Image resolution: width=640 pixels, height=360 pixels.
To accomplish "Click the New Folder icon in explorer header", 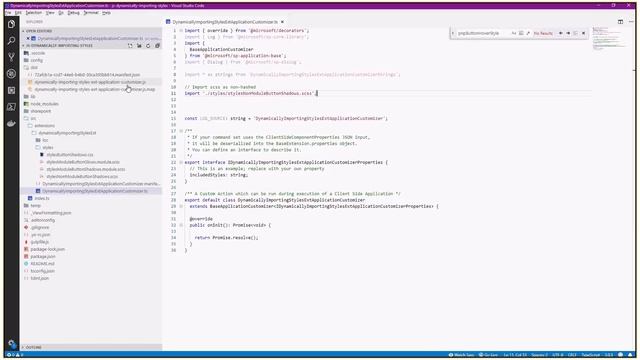I will pos(139,46).
